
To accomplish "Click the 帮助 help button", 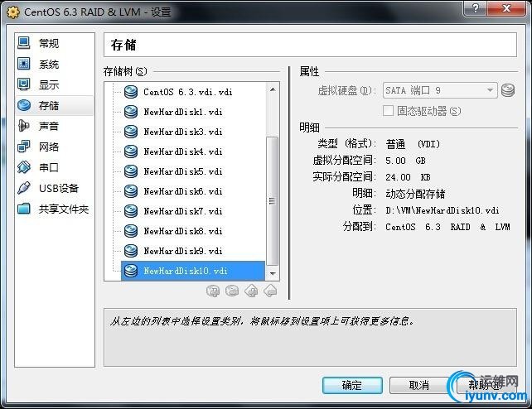I will click(486, 385).
